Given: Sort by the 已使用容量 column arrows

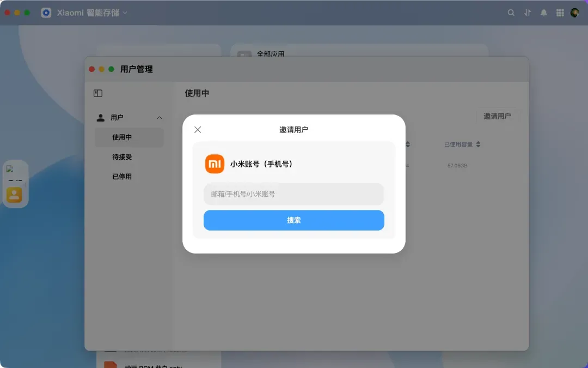Looking at the screenshot, I should [x=478, y=144].
